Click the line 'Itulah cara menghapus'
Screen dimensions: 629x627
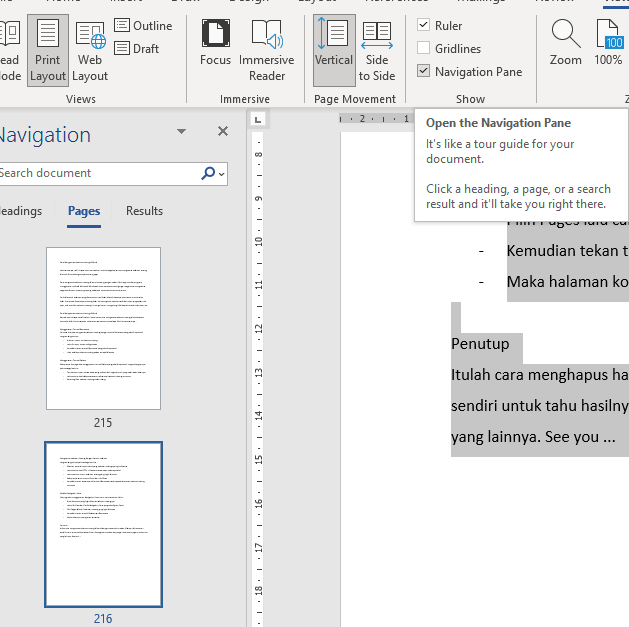(x=540, y=375)
